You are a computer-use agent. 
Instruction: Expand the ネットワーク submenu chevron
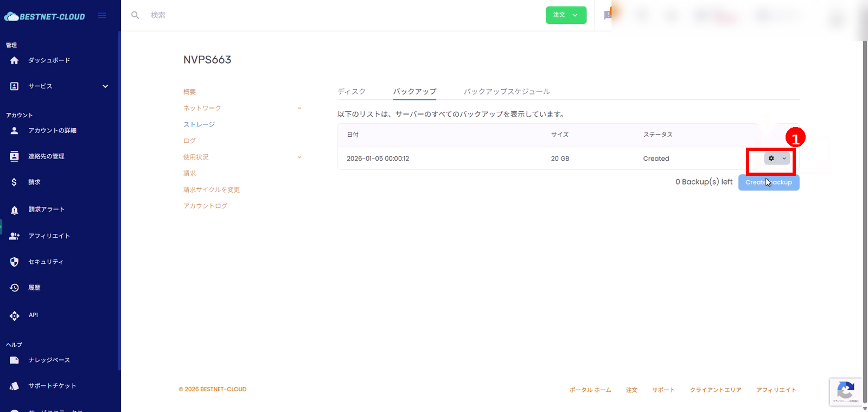(x=299, y=109)
